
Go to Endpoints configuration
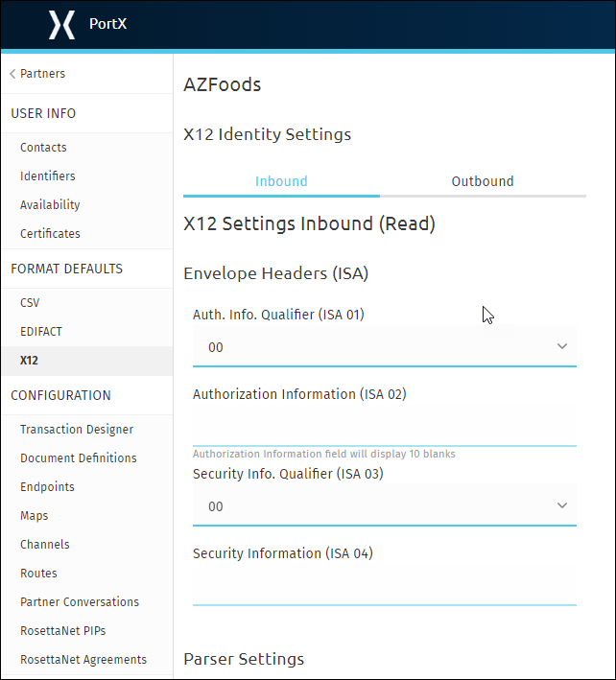click(x=47, y=487)
